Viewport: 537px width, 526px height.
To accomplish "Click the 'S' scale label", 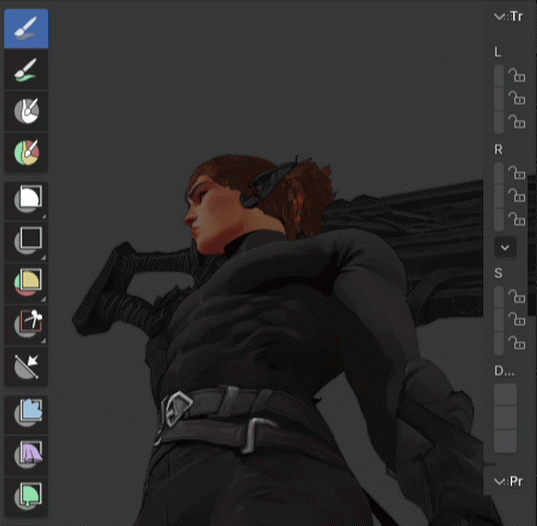I will click(498, 273).
